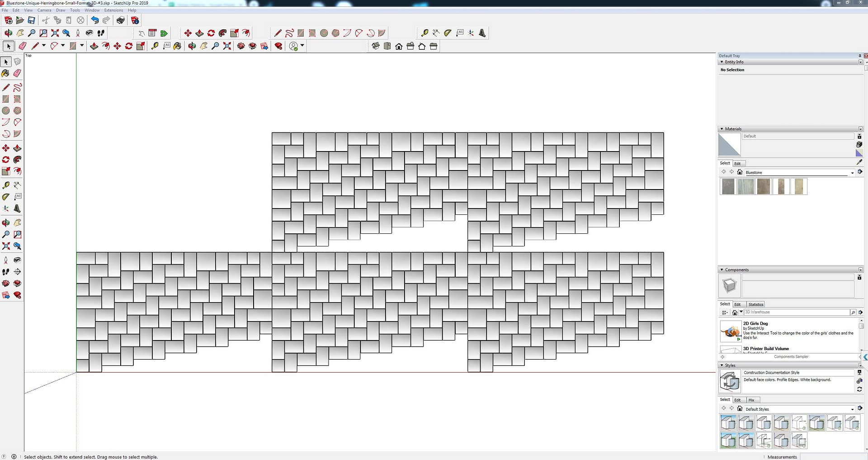Open the Default Styles collection dropdown
The image size is (868, 460).
pos(852,409)
